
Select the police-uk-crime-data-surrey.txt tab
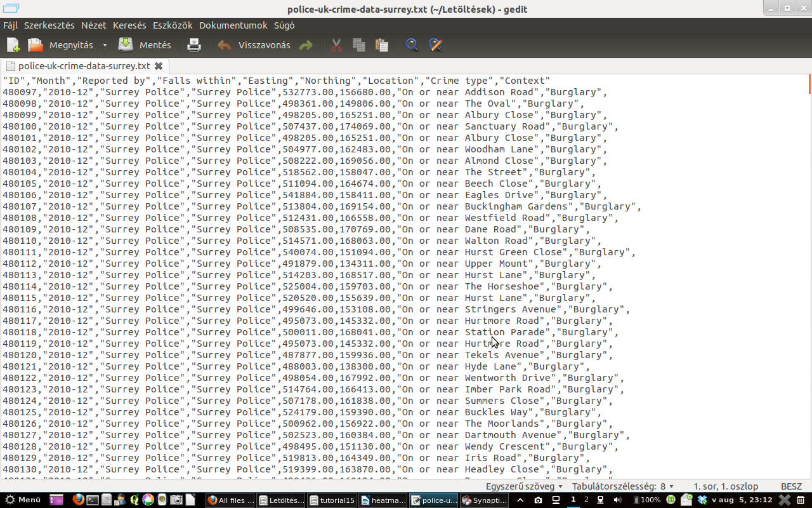[84, 65]
